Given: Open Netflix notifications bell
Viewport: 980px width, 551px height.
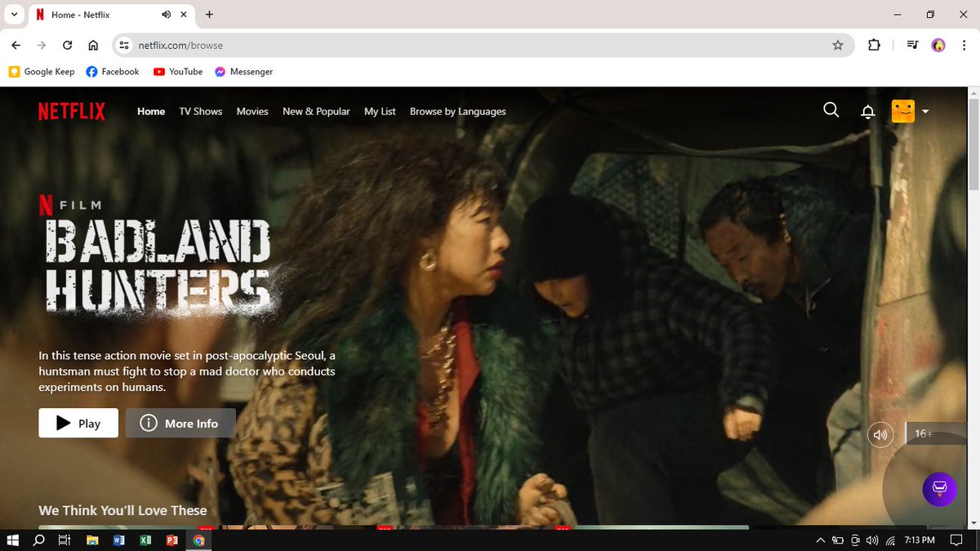Looking at the screenshot, I should tap(868, 112).
